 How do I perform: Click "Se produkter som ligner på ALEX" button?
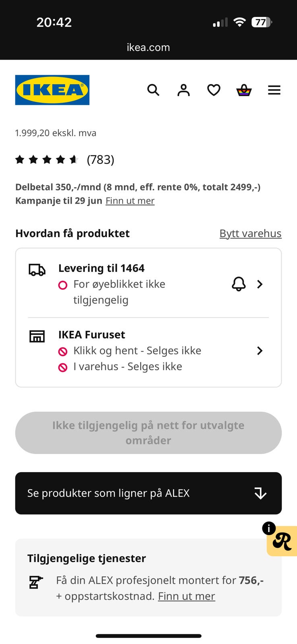[x=121, y=493]
